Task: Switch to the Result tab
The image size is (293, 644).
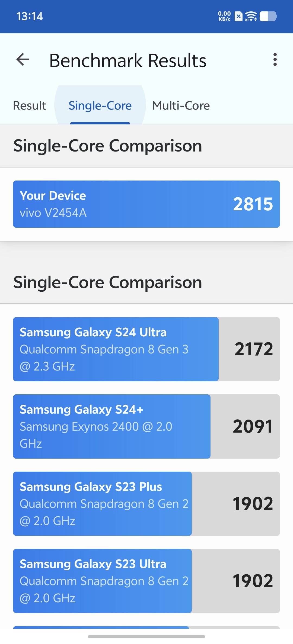Action: pos(30,105)
